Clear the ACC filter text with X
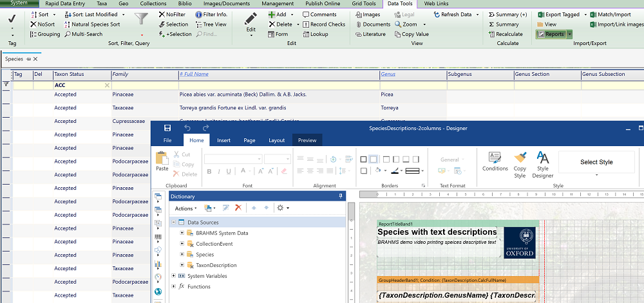Viewport: 644px width, 303px height. pos(107,86)
